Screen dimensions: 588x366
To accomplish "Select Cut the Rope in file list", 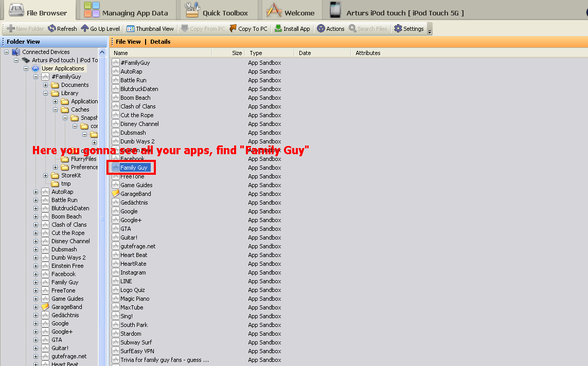I will pyautogui.click(x=137, y=115).
